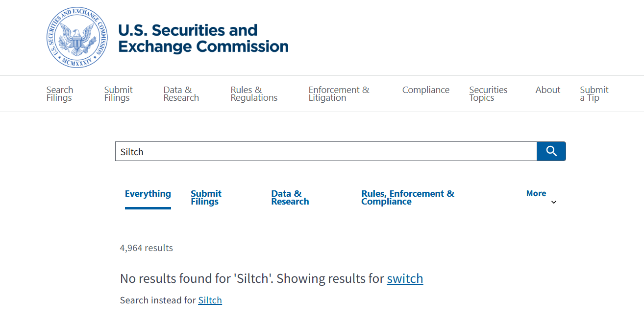Open the Securities Topics menu

pos(488,94)
